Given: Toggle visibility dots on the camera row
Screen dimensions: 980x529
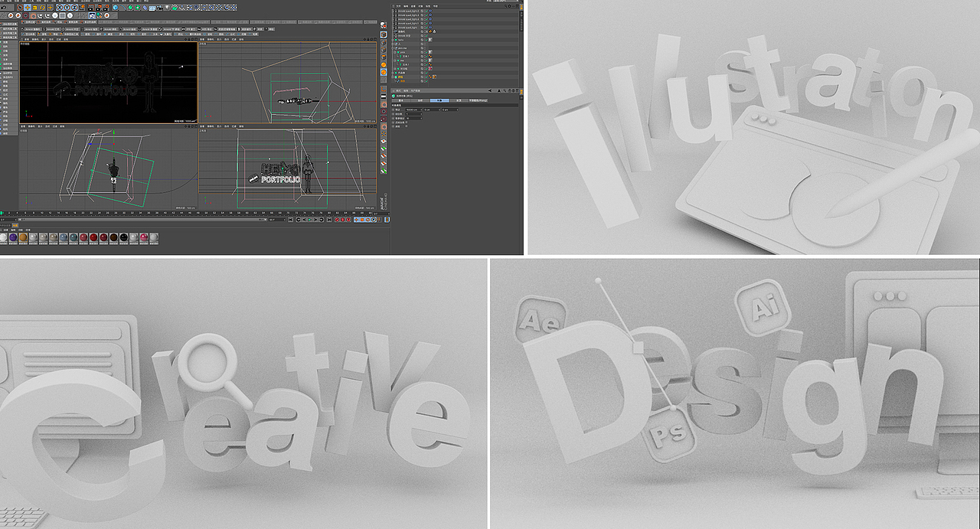Looking at the screenshot, I should pos(425,31).
